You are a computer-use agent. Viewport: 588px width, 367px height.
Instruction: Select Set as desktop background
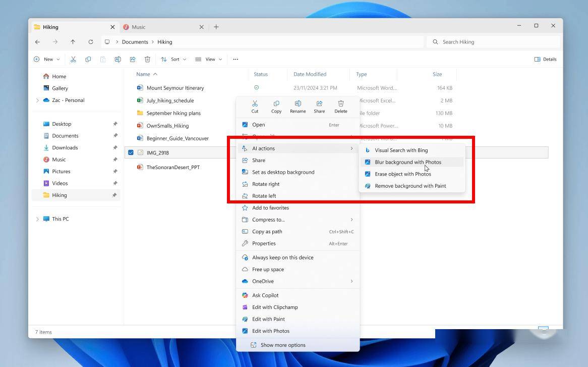tap(298, 172)
